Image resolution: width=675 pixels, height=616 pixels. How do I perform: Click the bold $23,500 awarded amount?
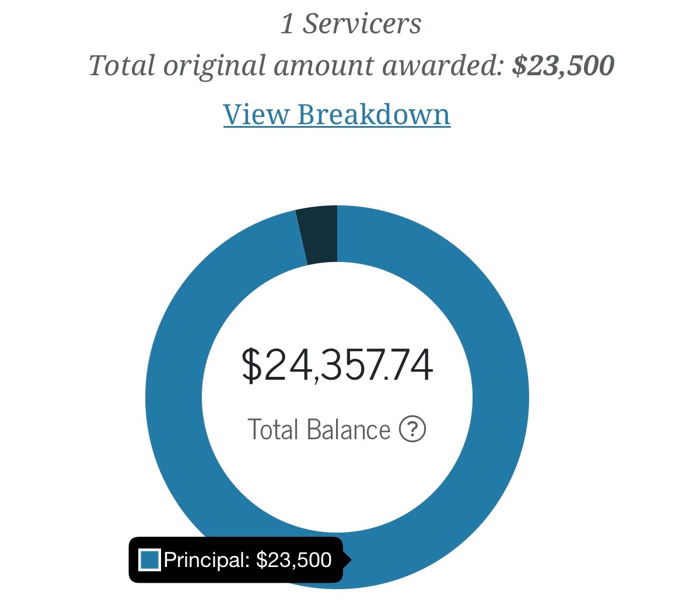coord(562,65)
